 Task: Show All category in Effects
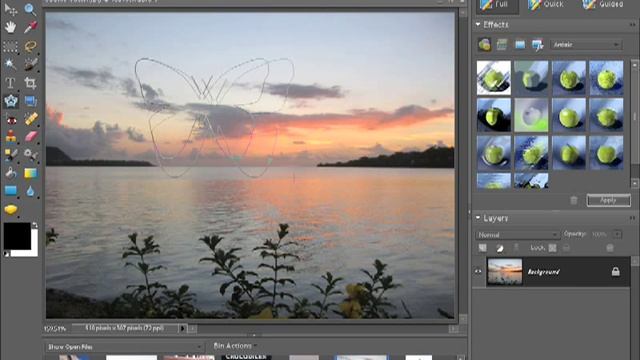click(538, 44)
